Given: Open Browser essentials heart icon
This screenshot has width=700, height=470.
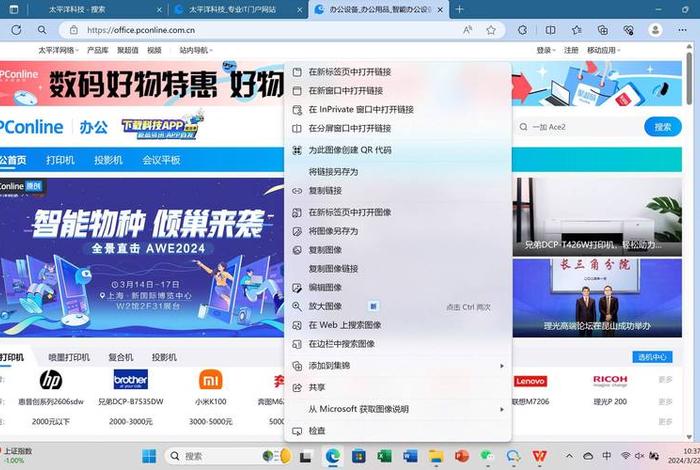Looking at the screenshot, I should (x=629, y=30).
